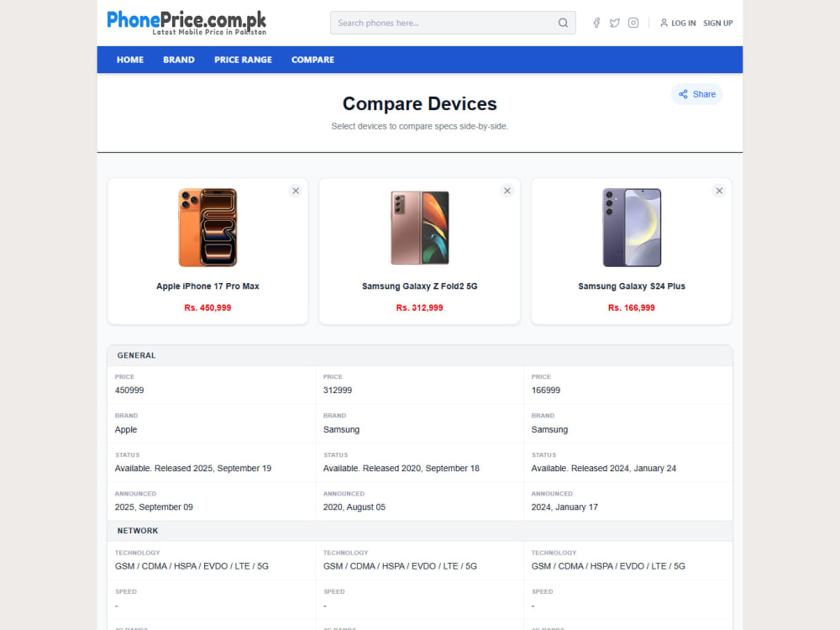The height and width of the screenshot is (630, 840).
Task: Click the LOG IN link
Action: click(x=684, y=23)
